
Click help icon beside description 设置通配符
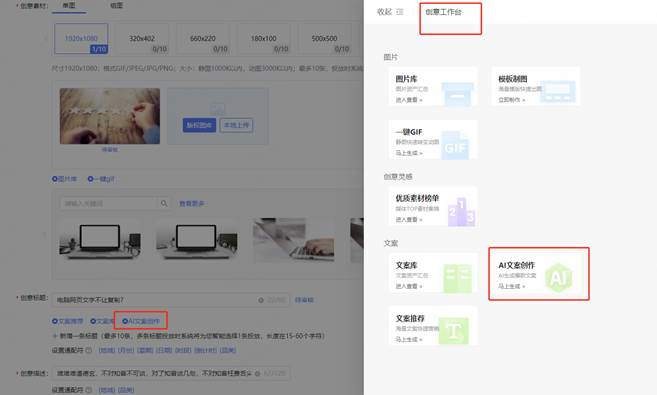89,390
